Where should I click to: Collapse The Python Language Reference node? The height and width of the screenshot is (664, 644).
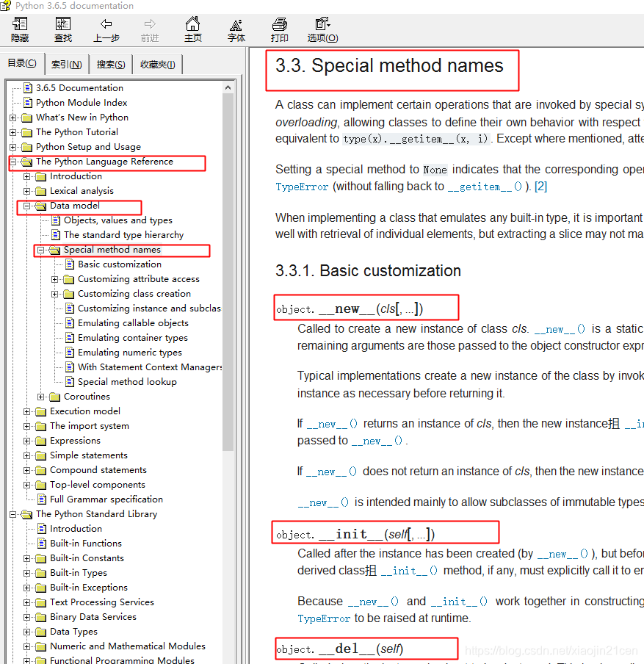(12, 162)
